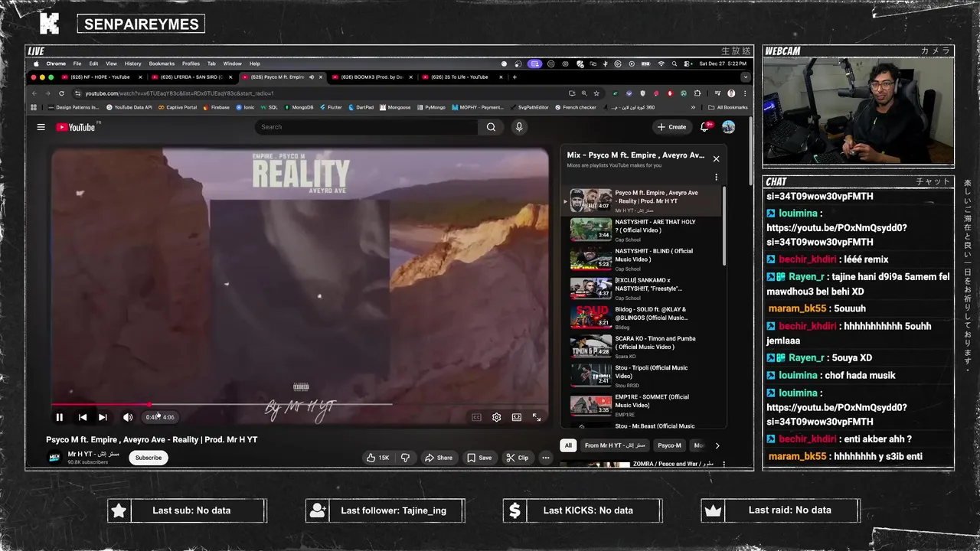Open the Bookmarks menu in menu bar
Screen dimensions: 980x551
coord(162,64)
